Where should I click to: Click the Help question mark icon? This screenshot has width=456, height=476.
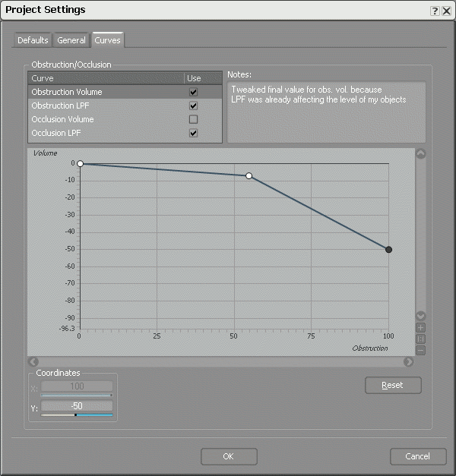click(435, 11)
